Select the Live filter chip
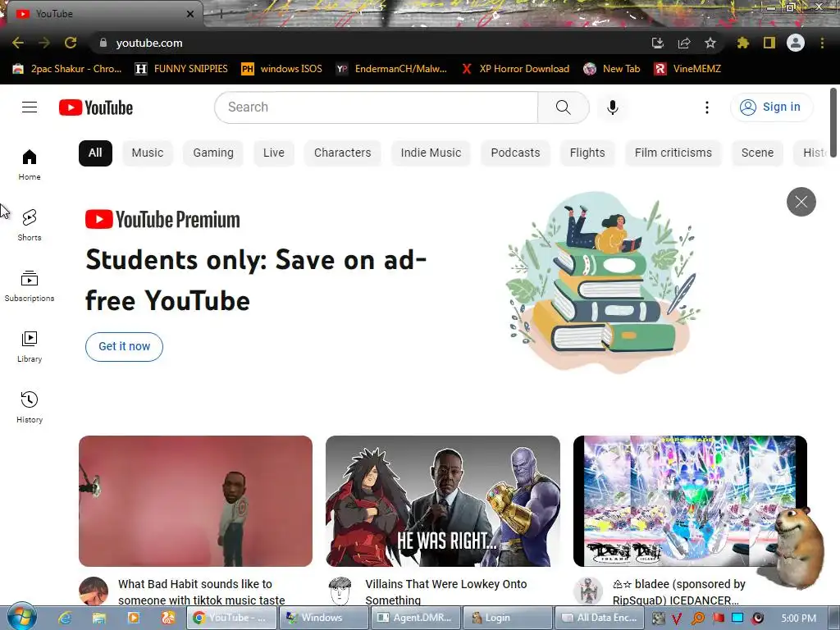840x630 pixels. [x=274, y=153]
